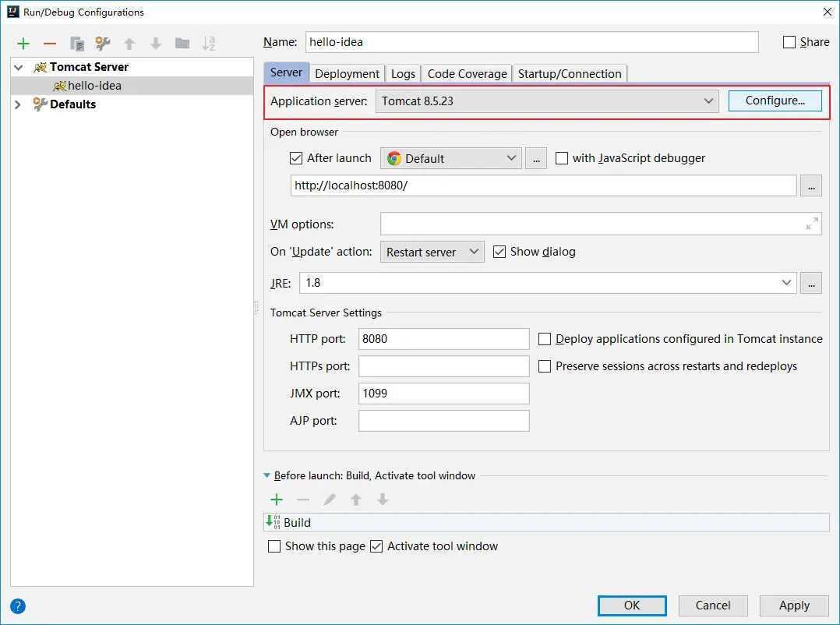Collapse the Before launch section triangle
This screenshot has height=625, width=840.
point(266,475)
